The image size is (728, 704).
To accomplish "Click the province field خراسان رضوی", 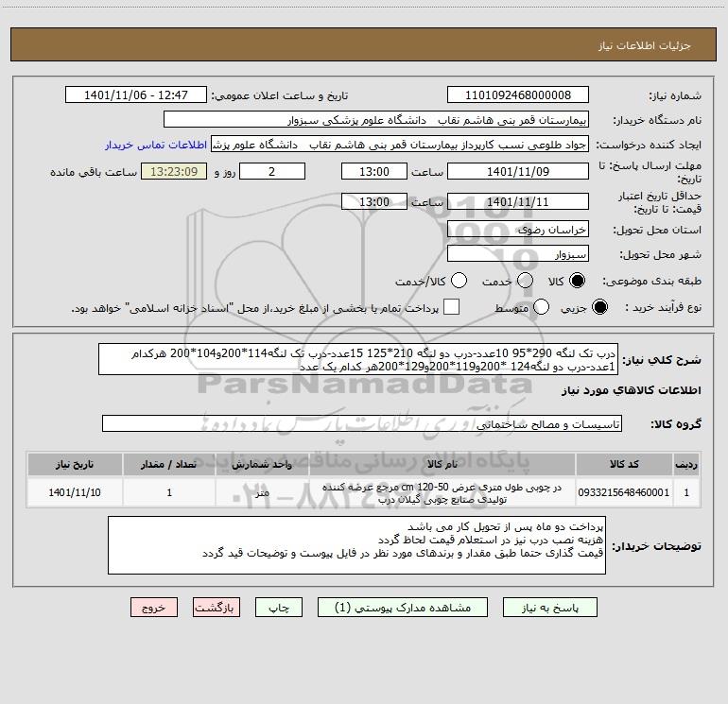I will 518,229.
